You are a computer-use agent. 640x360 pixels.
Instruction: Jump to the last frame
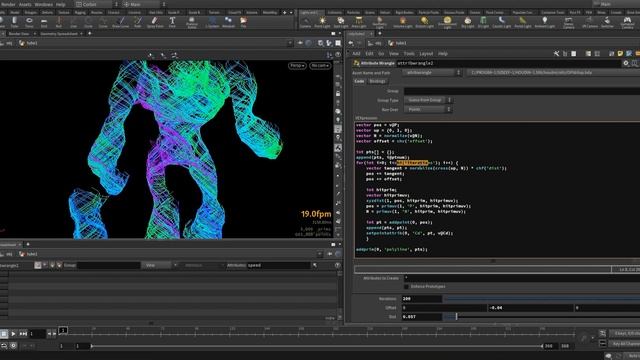[x=23, y=334]
